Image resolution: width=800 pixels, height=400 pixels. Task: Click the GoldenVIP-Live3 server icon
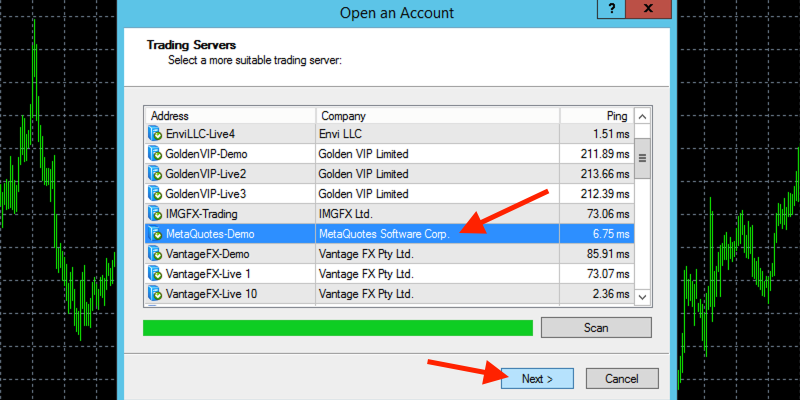tap(155, 194)
